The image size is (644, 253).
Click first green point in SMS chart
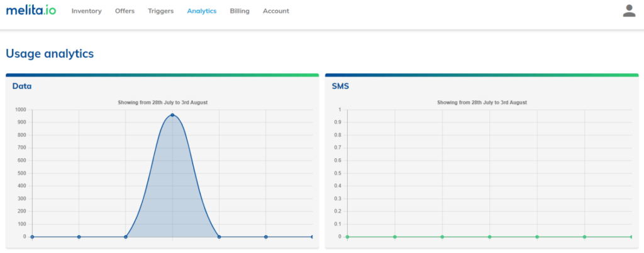[x=347, y=237]
